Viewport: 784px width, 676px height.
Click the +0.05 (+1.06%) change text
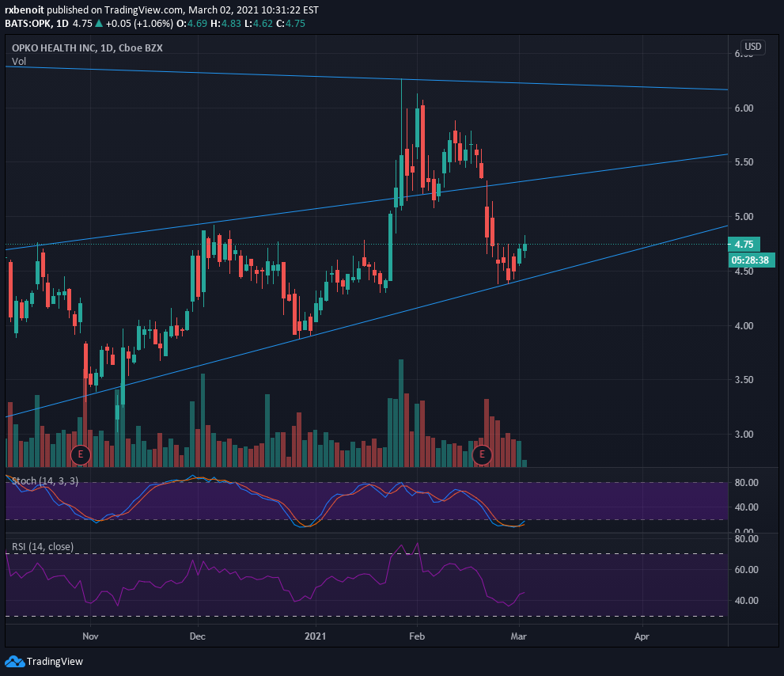(x=139, y=24)
